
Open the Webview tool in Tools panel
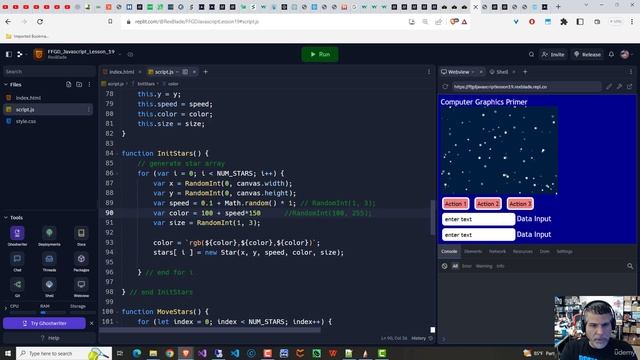(81, 288)
